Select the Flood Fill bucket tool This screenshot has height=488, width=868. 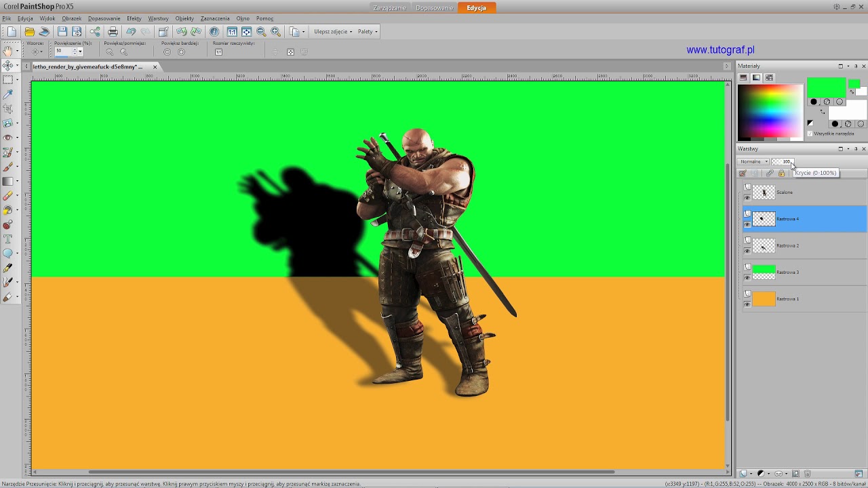pyautogui.click(x=7, y=211)
